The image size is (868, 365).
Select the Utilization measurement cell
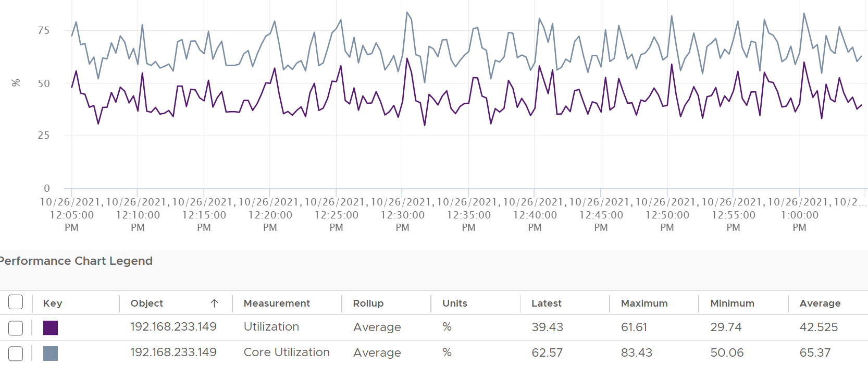click(x=271, y=327)
